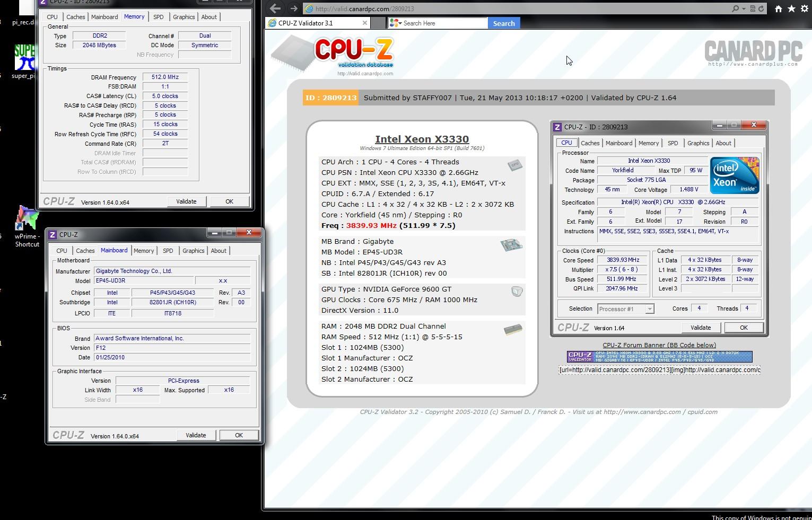Click the Model EP45-UD3R field

click(143, 280)
